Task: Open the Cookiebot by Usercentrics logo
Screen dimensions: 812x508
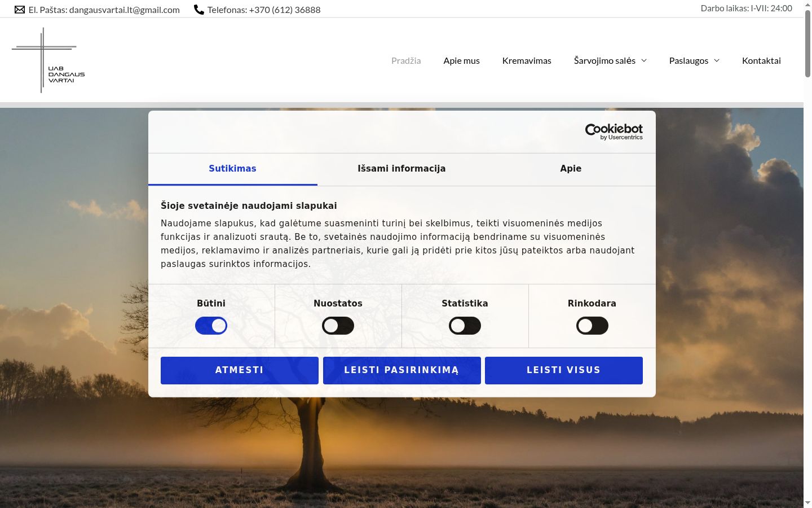Action: tap(614, 132)
